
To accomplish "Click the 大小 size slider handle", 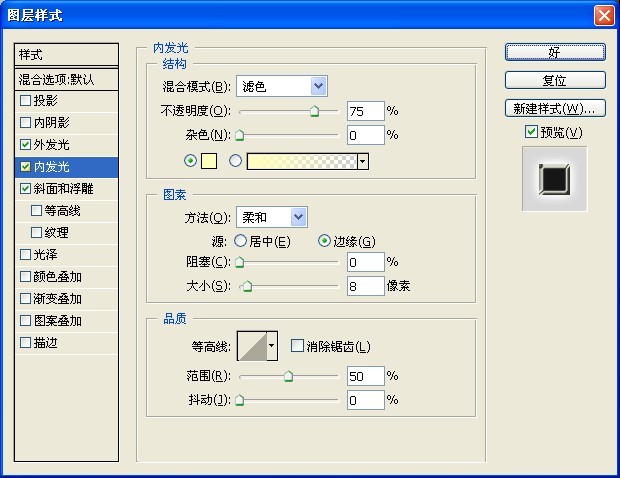I will tap(248, 286).
